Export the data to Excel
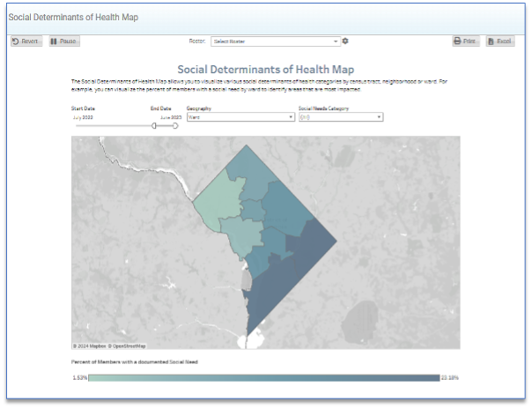532x409 pixels. click(x=499, y=41)
